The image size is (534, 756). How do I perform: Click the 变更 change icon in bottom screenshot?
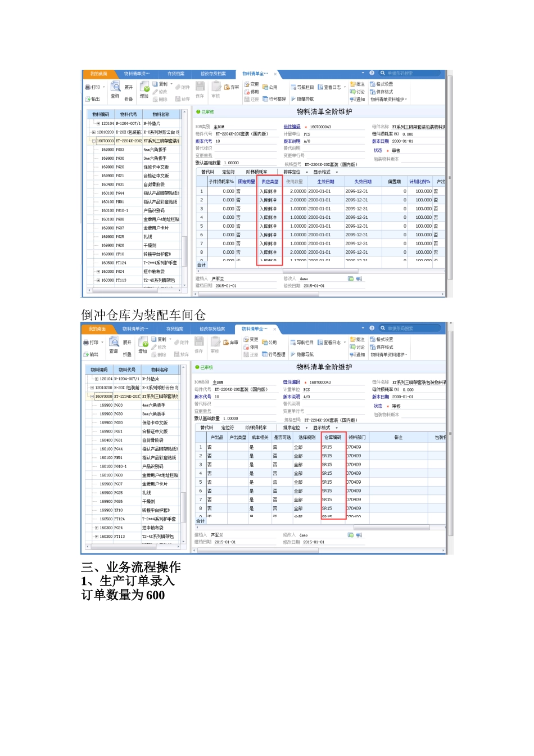246,340
